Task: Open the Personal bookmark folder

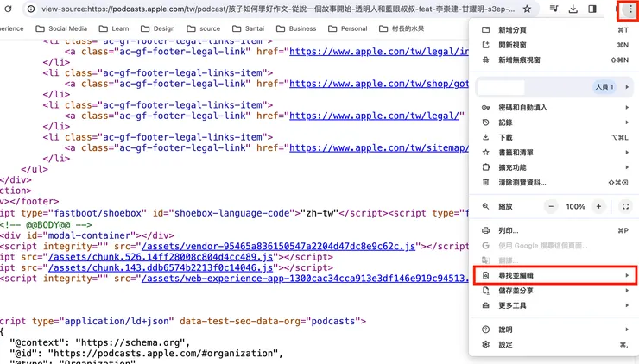Action: [348, 28]
